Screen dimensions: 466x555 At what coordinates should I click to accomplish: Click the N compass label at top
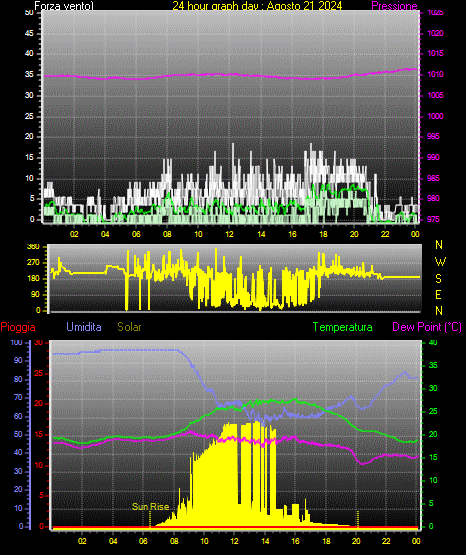coord(439,245)
